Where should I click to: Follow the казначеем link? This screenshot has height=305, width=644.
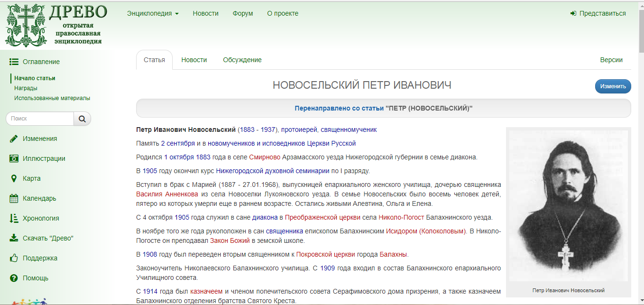pyautogui.click(x=206, y=291)
